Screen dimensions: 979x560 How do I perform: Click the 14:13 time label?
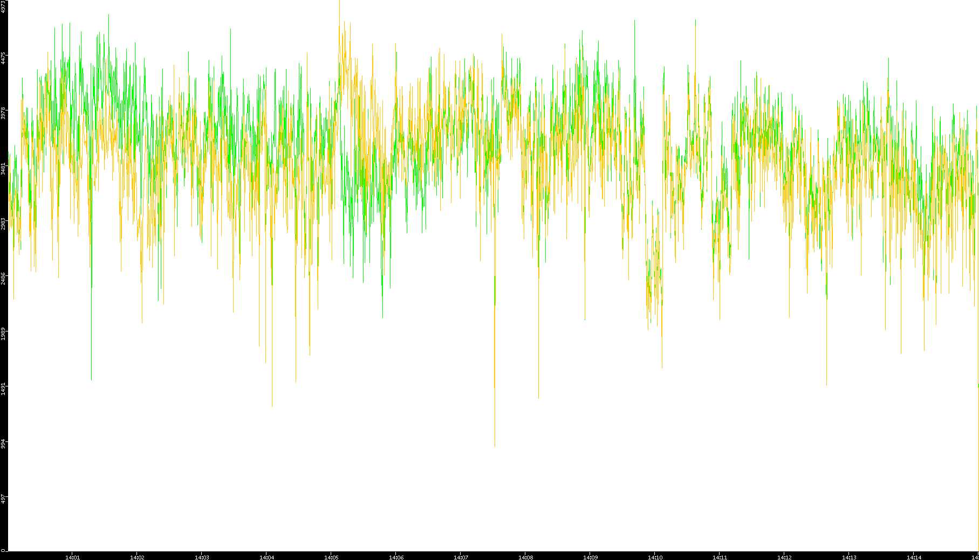pyautogui.click(x=849, y=557)
